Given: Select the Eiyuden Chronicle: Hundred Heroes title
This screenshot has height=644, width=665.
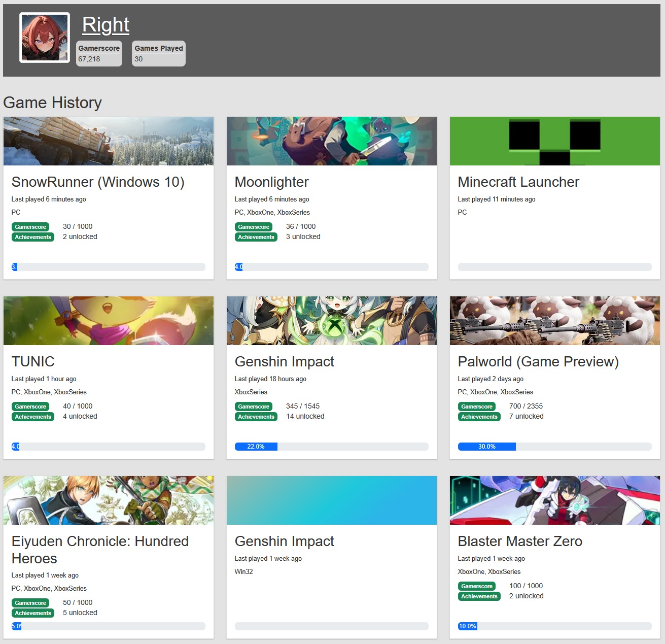Looking at the screenshot, I should coord(100,550).
